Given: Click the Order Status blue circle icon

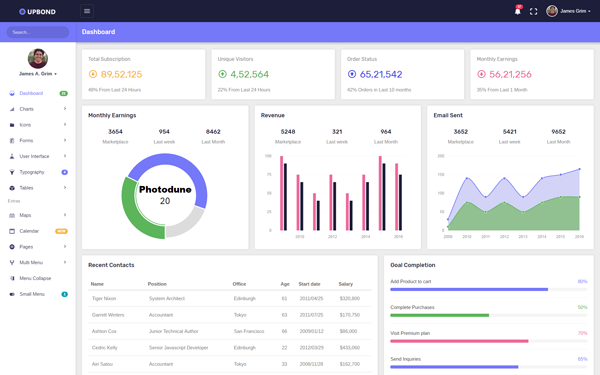Looking at the screenshot, I should (352, 74).
